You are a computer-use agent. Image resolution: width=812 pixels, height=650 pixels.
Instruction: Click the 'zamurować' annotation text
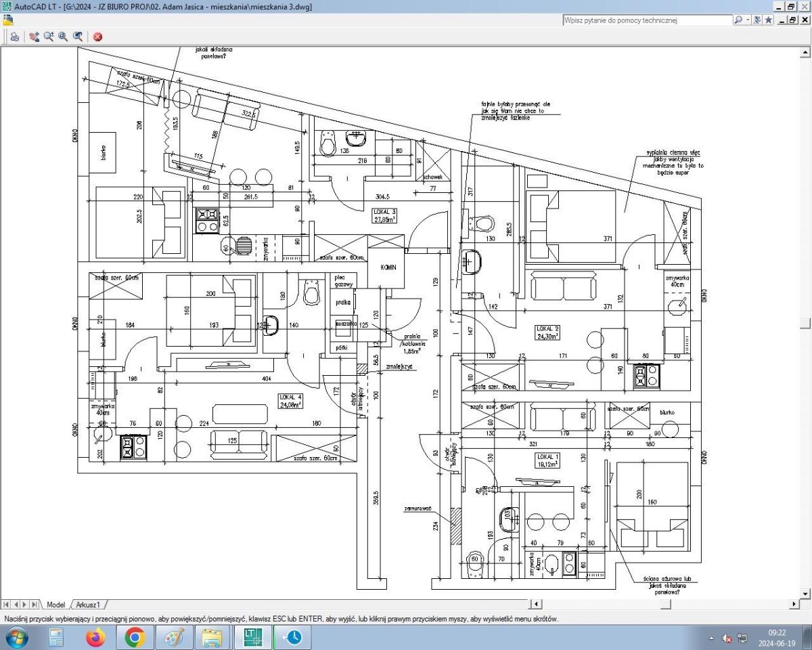[418, 507]
